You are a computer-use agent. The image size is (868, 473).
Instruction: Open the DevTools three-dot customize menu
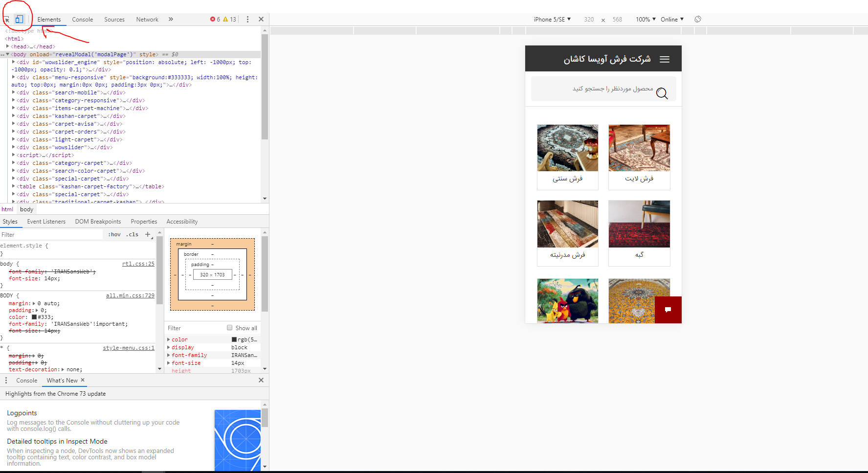coord(247,19)
